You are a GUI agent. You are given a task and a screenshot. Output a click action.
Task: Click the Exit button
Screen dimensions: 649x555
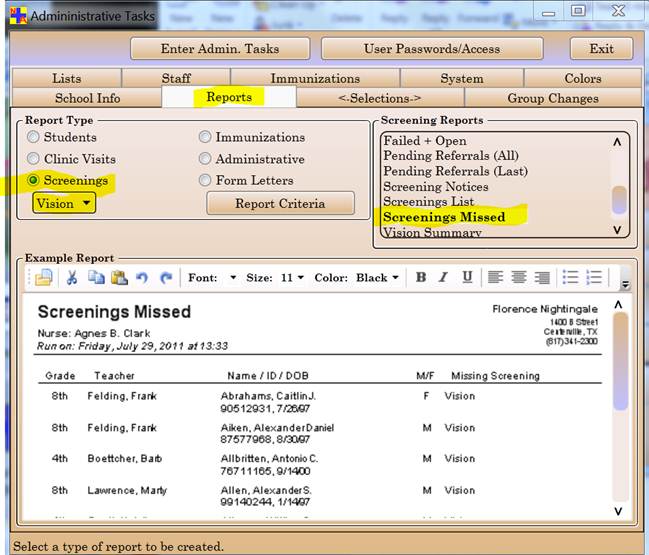coord(601,48)
